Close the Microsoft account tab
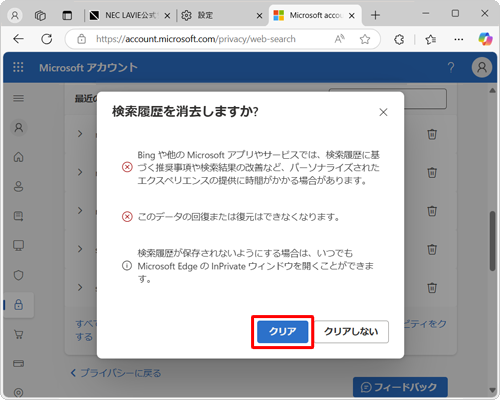The width and height of the screenshot is (500, 400). [351, 16]
